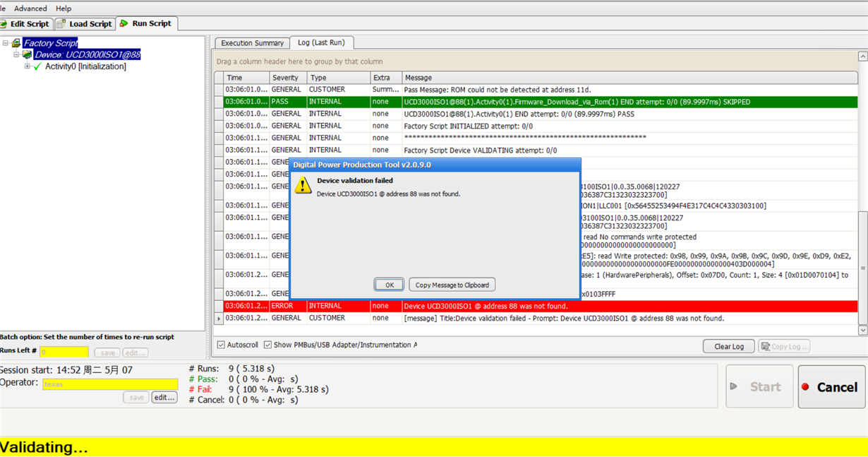The width and height of the screenshot is (868, 457).
Task: Click the log scrollbar up arrow
Action: point(862,57)
